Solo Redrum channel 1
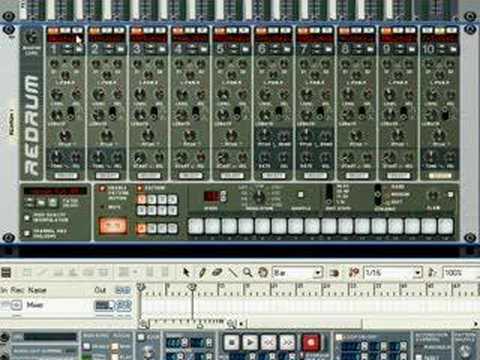 (x=65, y=30)
